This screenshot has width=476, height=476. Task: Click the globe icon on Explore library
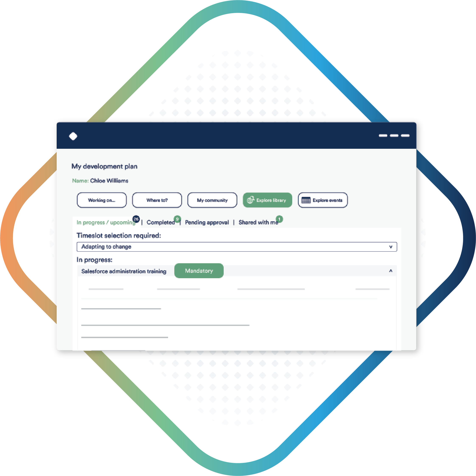(252, 201)
